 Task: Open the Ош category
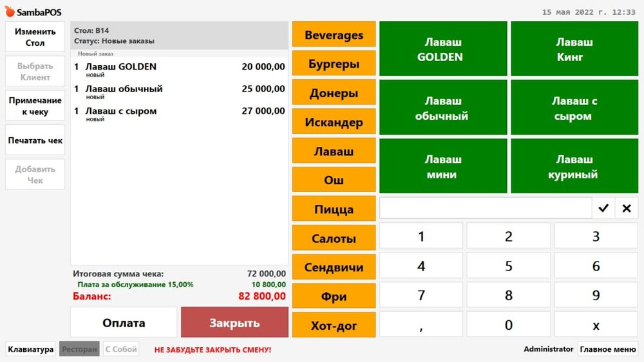(x=334, y=180)
